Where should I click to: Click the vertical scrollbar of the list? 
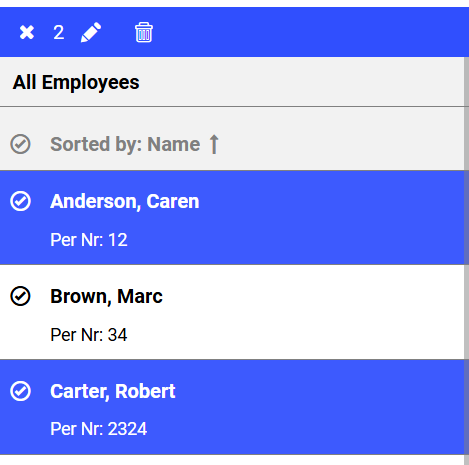point(466,261)
